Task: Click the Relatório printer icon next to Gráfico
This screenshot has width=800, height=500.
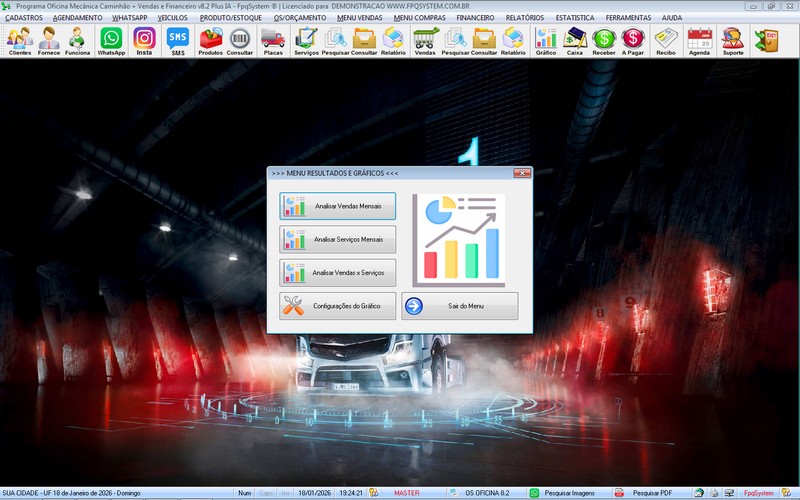Action: pos(513,41)
